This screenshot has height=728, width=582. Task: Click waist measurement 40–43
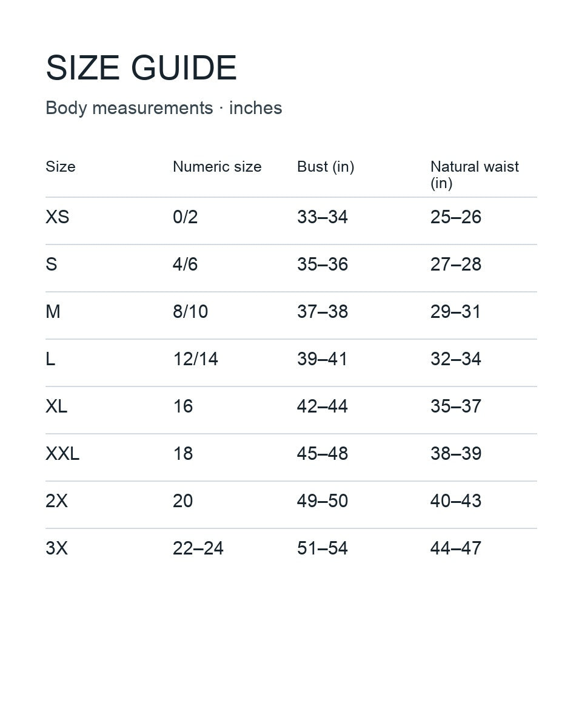click(456, 501)
